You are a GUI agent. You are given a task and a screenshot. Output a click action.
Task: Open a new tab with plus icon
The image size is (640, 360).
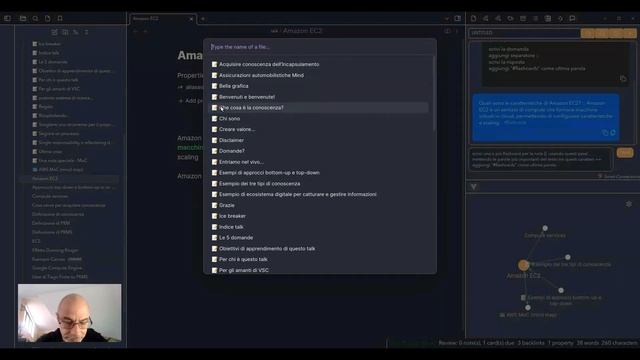[x=203, y=19]
